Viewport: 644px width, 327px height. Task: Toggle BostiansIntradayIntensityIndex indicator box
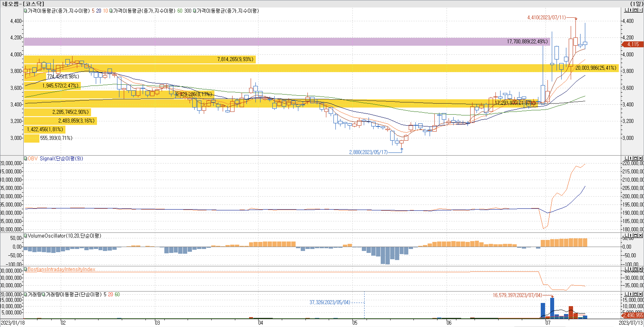pos(25,269)
